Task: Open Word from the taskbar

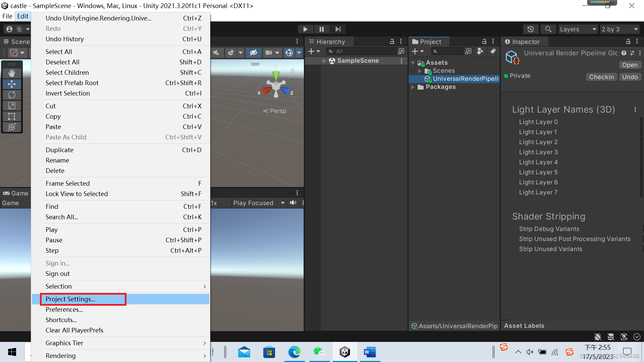Action: point(370,352)
